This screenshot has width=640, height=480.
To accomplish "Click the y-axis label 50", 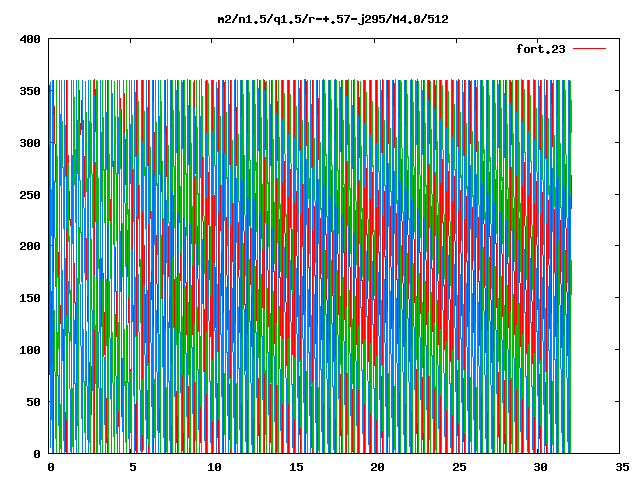I will (x=33, y=402).
